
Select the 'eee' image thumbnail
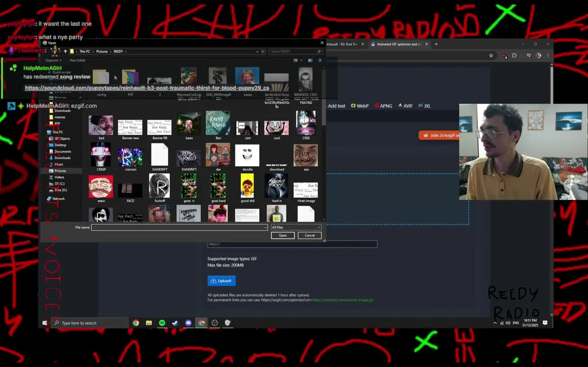pos(306,158)
